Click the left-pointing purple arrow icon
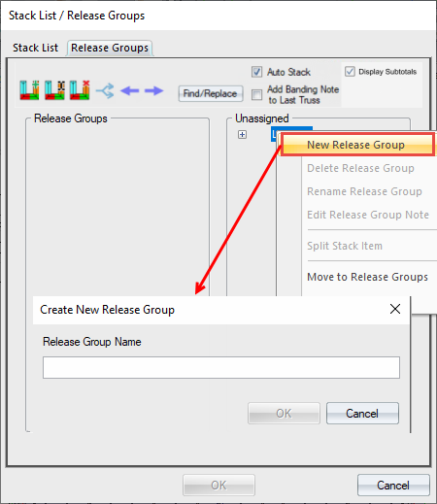437x504 pixels. point(129,90)
